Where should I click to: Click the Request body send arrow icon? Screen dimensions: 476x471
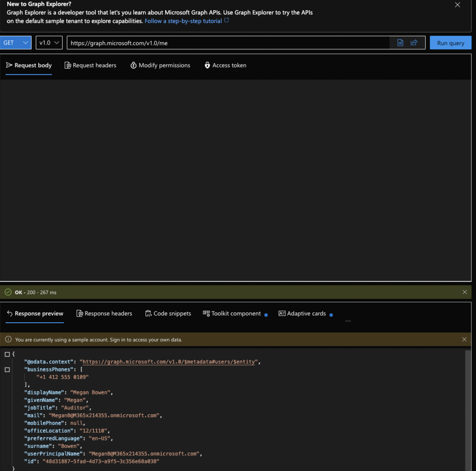[x=9, y=65]
